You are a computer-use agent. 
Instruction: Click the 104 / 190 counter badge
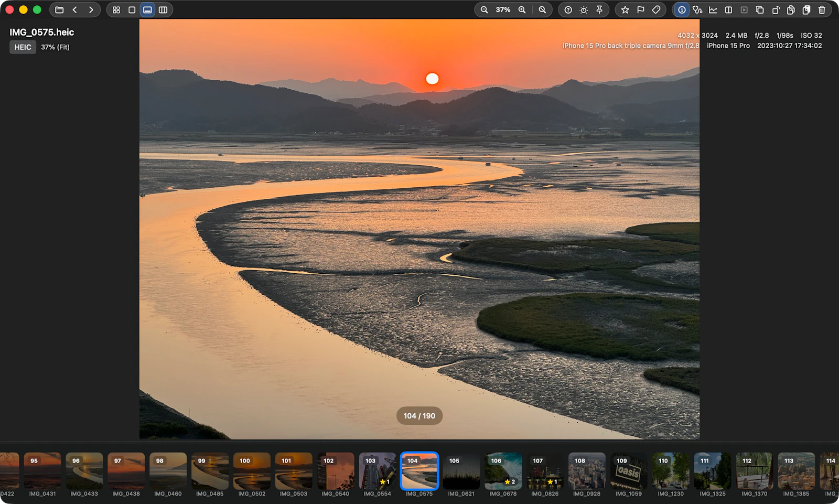coord(419,416)
